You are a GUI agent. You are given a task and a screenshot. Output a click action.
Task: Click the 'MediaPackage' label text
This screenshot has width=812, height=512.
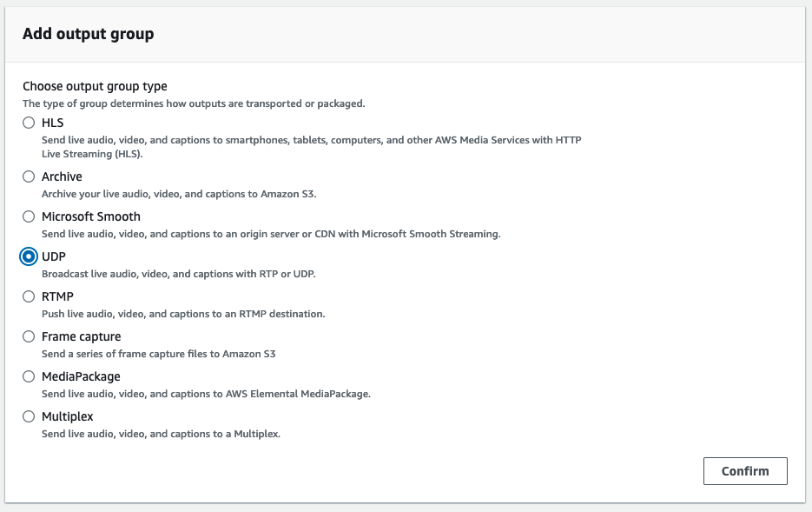pyautogui.click(x=81, y=376)
